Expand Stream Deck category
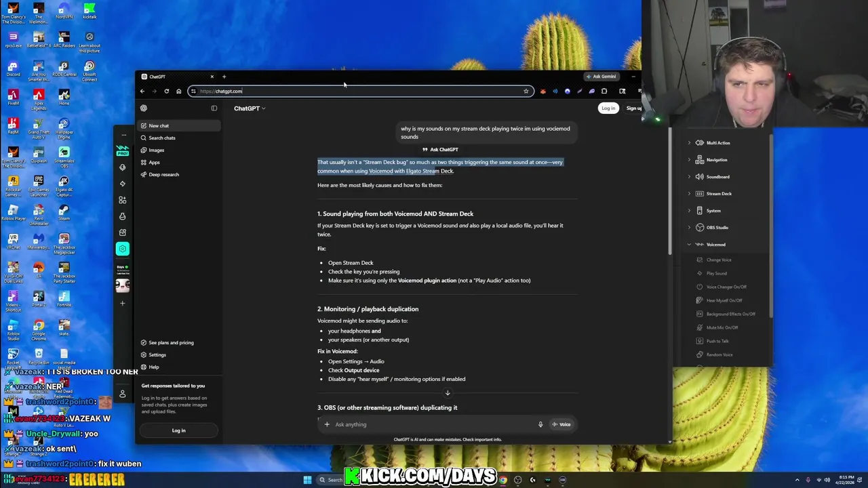This screenshot has height=488, width=868. click(x=689, y=194)
